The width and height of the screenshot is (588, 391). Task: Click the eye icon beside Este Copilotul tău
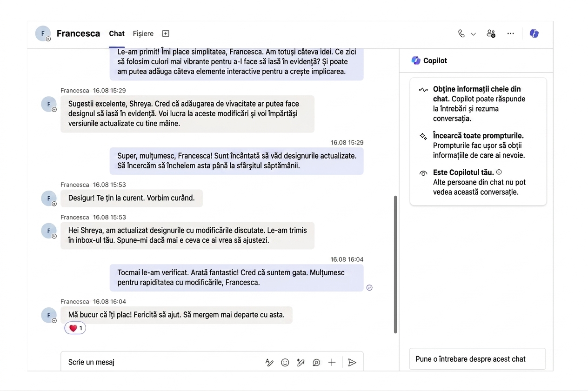(423, 173)
